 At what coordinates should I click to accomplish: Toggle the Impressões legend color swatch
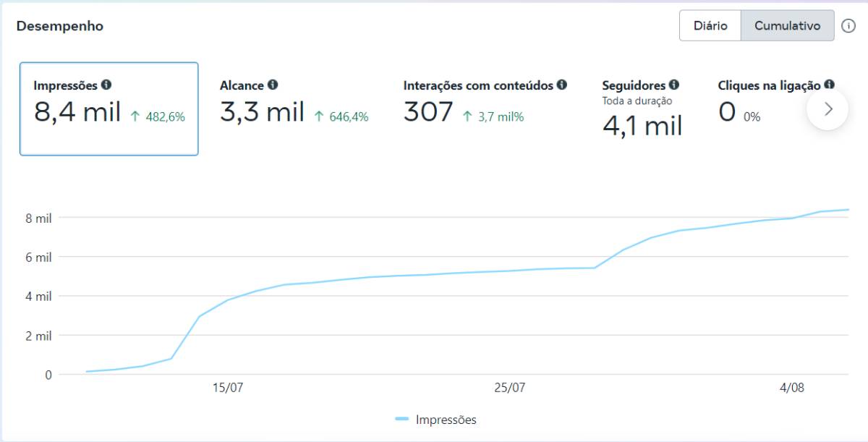click(403, 420)
